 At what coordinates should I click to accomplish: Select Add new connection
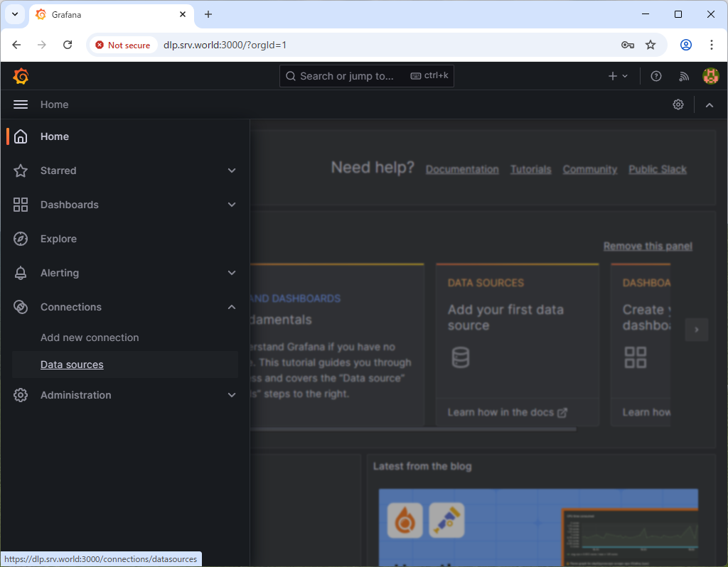[x=90, y=337]
